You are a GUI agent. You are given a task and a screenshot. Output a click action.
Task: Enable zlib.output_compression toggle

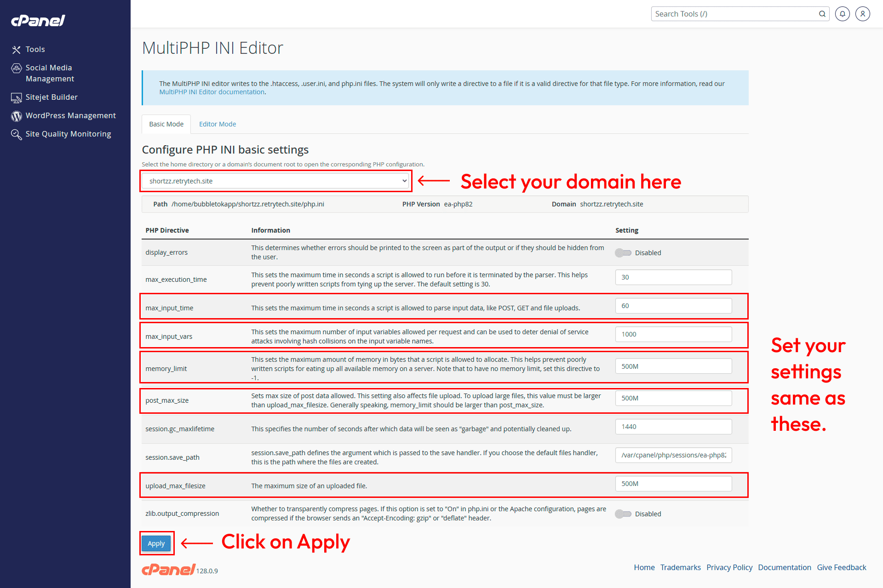coord(623,514)
